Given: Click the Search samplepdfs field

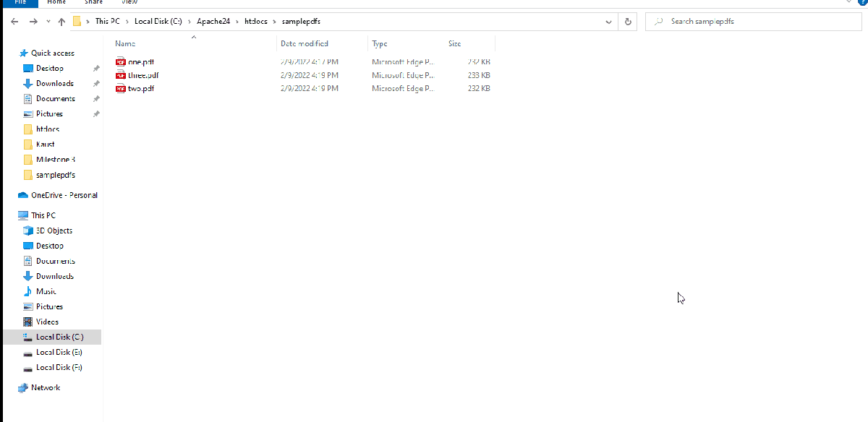Looking at the screenshot, I should click(752, 22).
